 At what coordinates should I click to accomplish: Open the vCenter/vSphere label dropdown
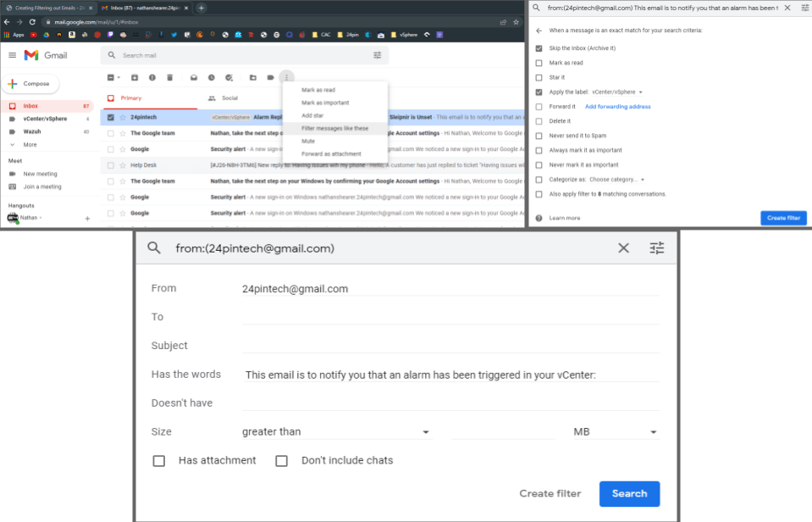click(x=641, y=92)
